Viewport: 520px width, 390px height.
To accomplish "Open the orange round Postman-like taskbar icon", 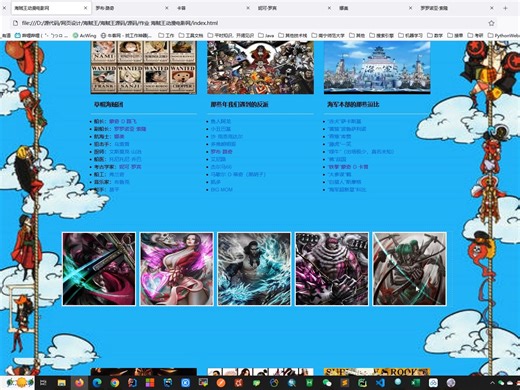I will [221, 382].
